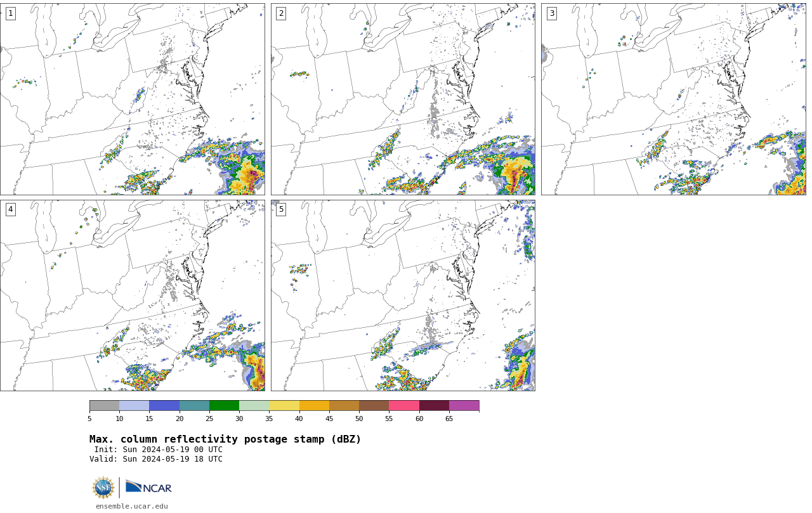Click the panel number label 5
812x513 pixels.
point(281,209)
